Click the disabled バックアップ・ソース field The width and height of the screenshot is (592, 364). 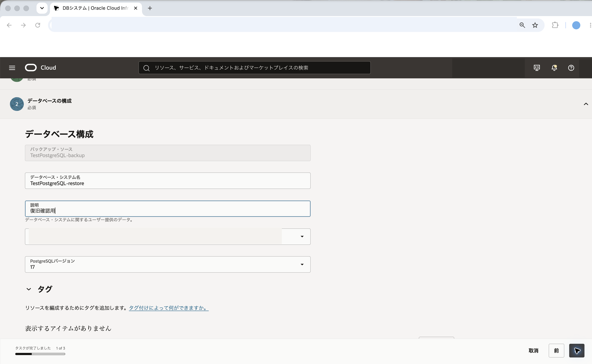click(168, 153)
